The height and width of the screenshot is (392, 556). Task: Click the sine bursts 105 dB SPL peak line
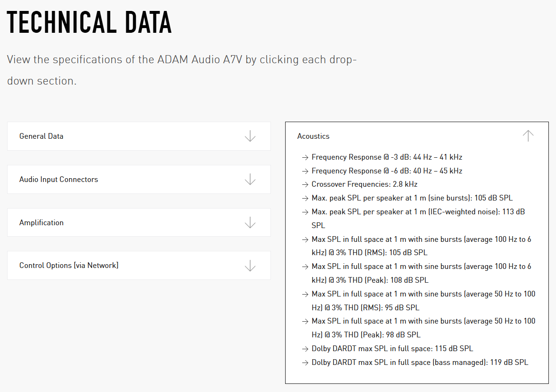[x=412, y=198]
